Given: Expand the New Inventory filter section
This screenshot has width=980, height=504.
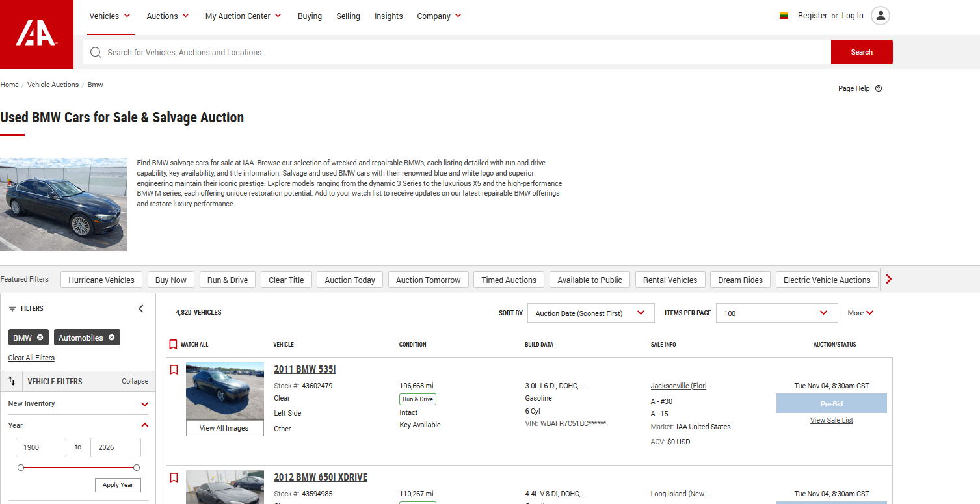Looking at the screenshot, I should point(144,404).
